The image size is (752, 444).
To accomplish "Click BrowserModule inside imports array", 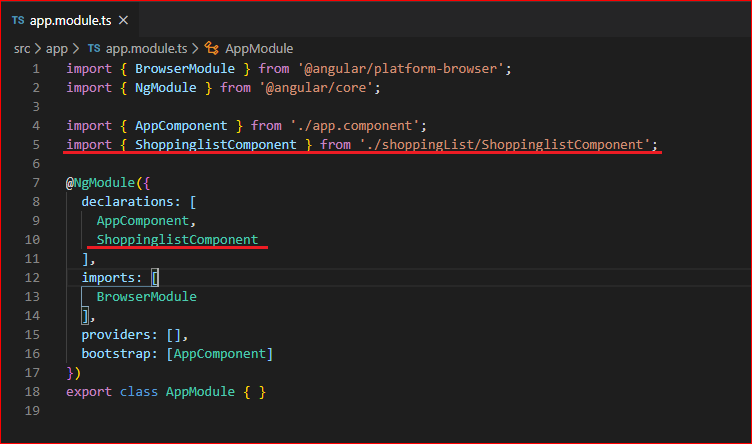I will coord(147,296).
